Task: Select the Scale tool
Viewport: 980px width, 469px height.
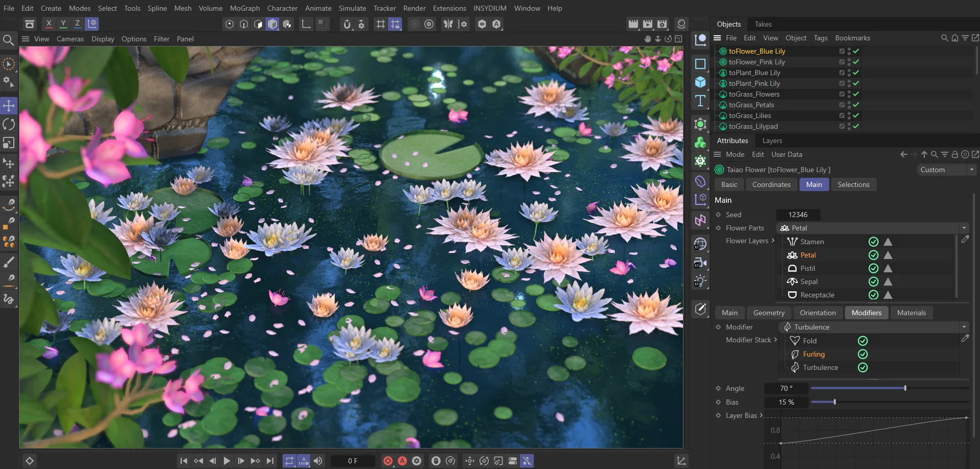Action: point(9,143)
